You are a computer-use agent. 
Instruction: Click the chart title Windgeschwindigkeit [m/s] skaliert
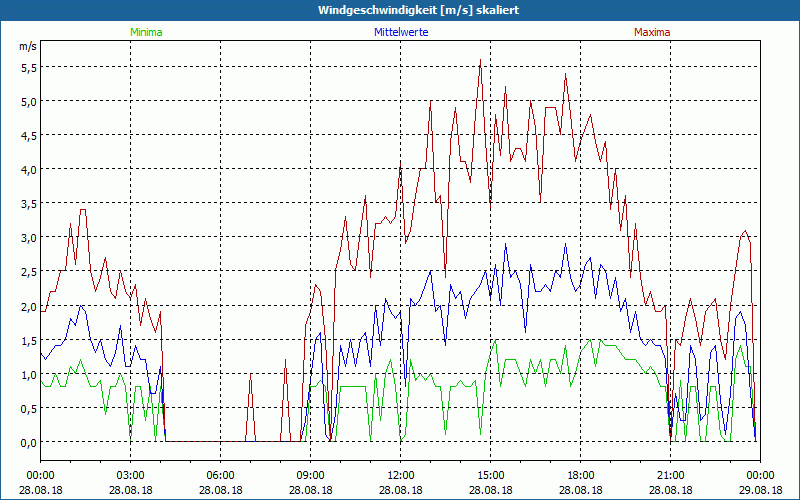tap(418, 10)
